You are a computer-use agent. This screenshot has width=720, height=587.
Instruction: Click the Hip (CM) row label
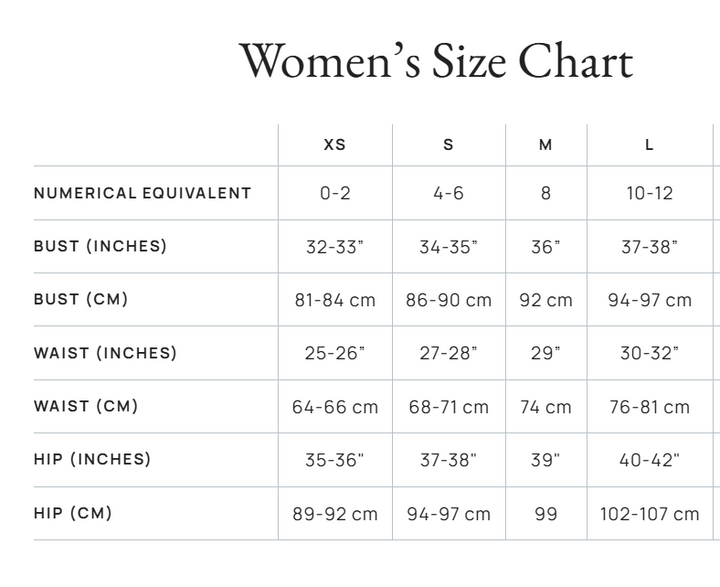click(73, 513)
